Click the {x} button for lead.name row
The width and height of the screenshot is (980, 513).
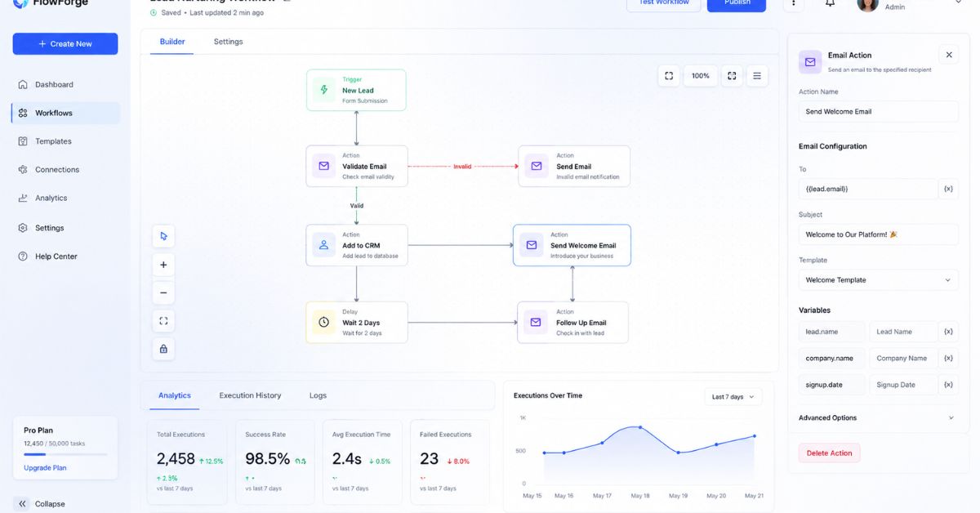click(948, 332)
